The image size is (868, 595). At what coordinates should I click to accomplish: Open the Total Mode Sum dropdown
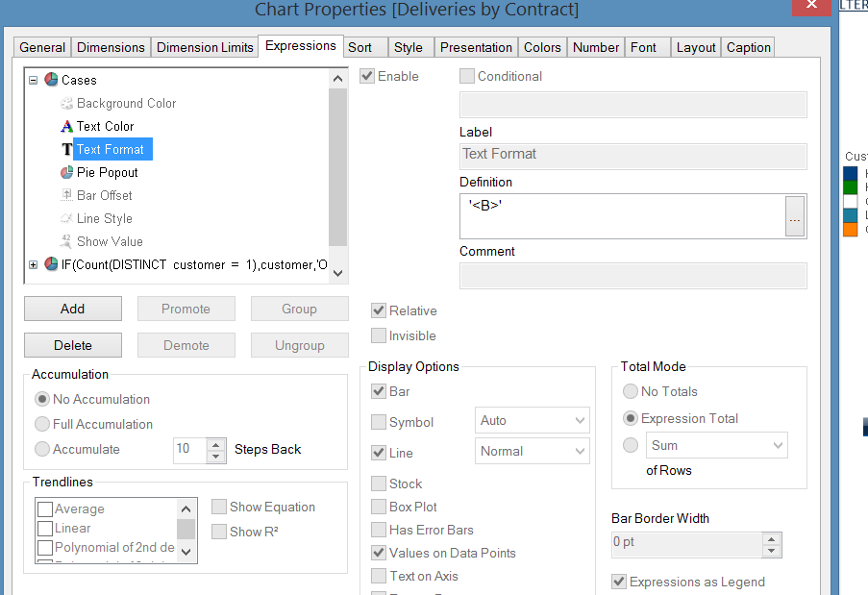point(716,446)
